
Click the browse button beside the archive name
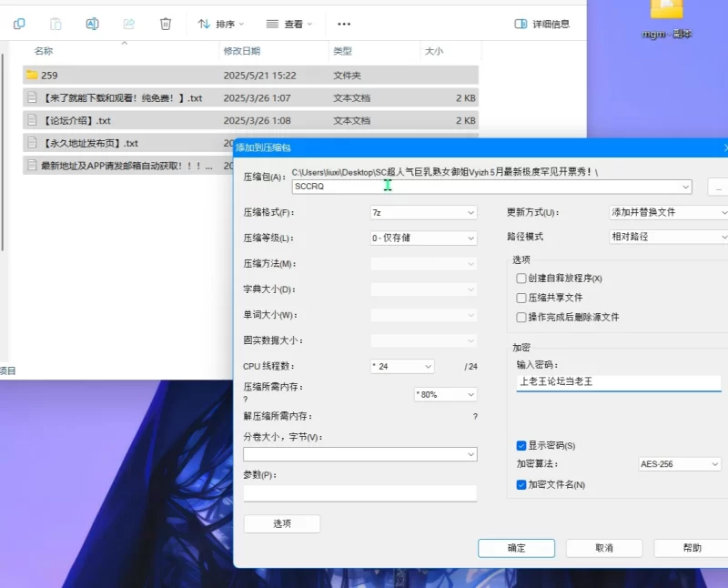[718, 187]
